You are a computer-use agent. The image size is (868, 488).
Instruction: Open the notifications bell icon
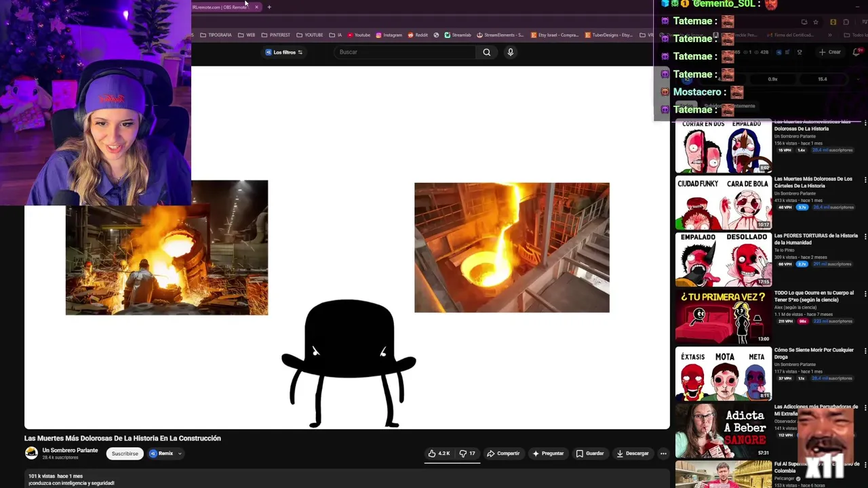pyautogui.click(x=856, y=52)
